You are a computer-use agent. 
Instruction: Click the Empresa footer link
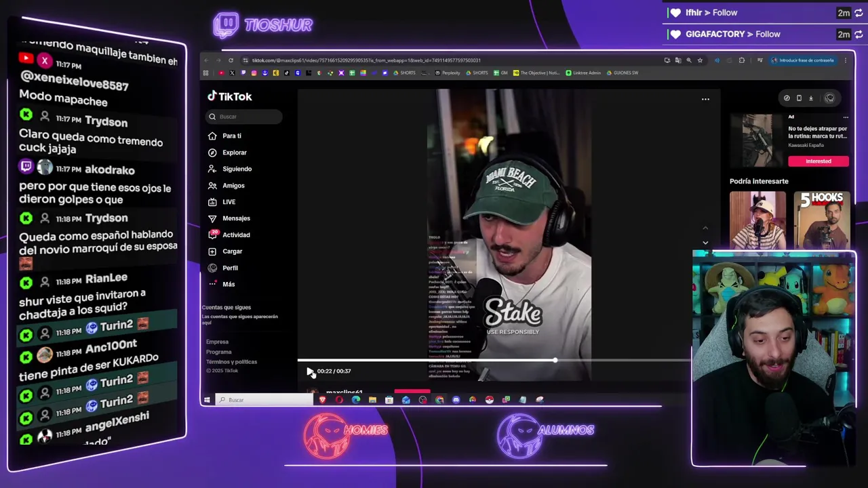[218, 342]
